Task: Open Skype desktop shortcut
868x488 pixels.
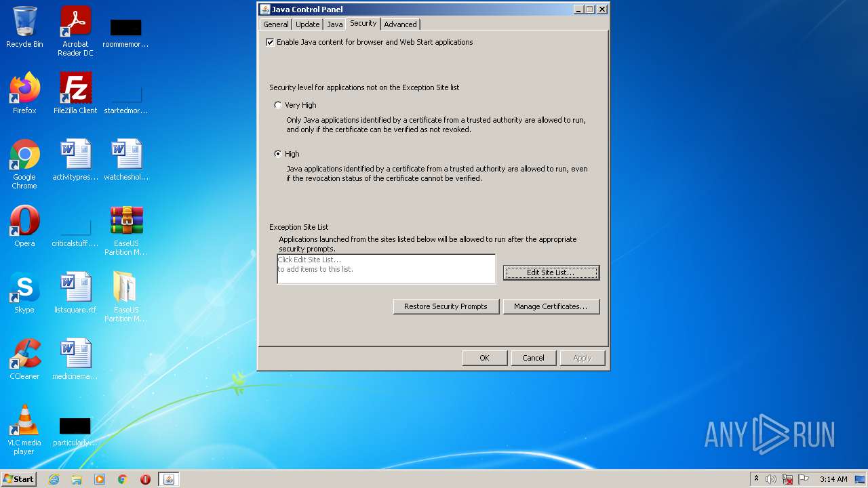Action: tap(24, 293)
